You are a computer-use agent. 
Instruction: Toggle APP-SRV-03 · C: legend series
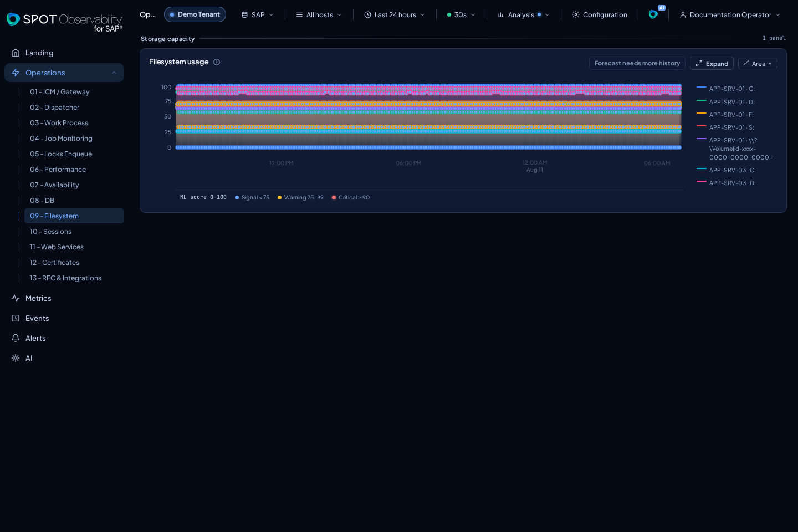(x=727, y=170)
